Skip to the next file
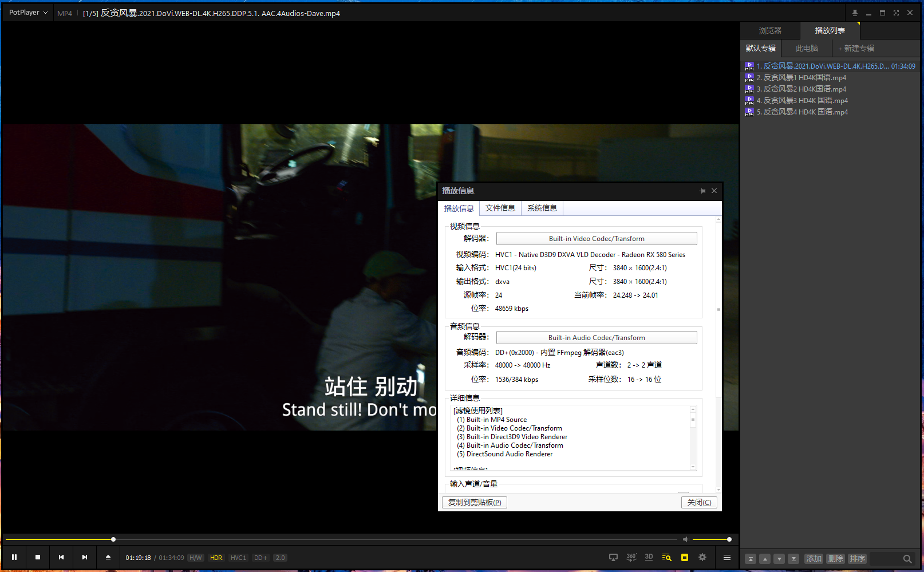The height and width of the screenshot is (572, 924). [85, 557]
